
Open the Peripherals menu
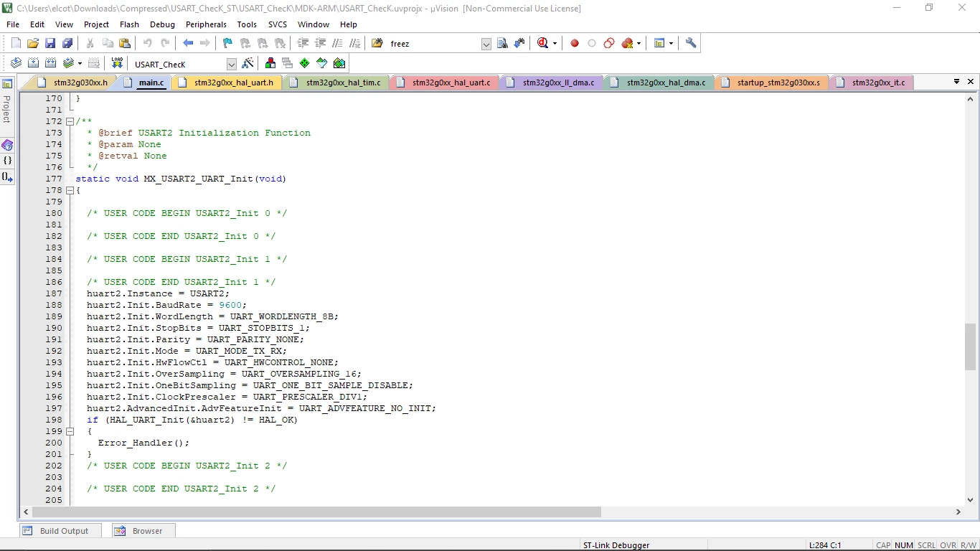206,24
